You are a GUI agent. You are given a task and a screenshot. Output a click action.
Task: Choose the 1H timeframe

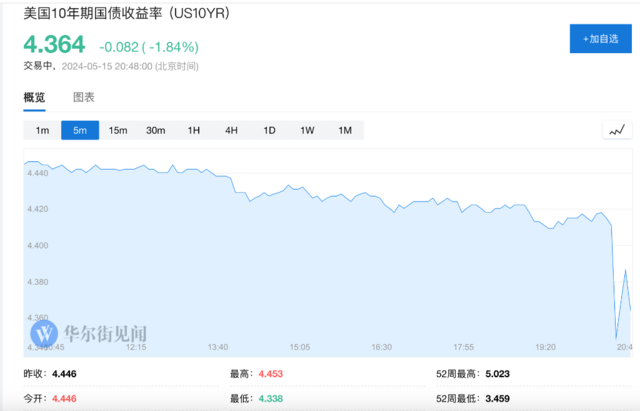(x=193, y=130)
